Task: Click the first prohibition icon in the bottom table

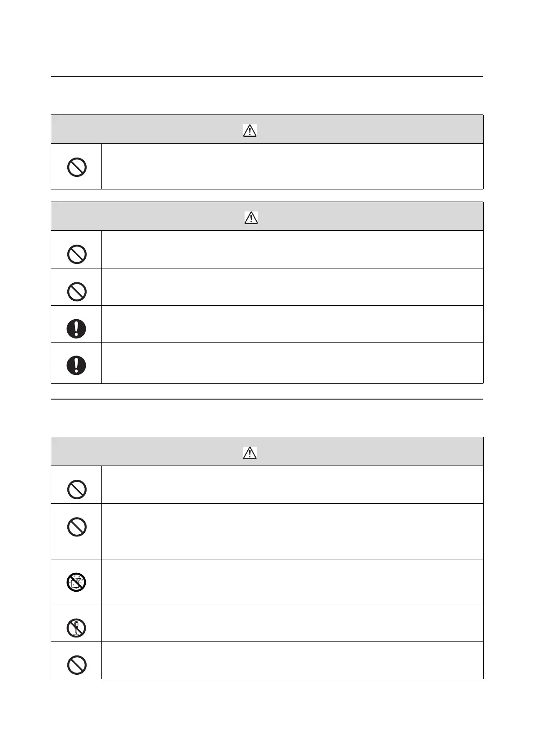Action: click(76, 489)
